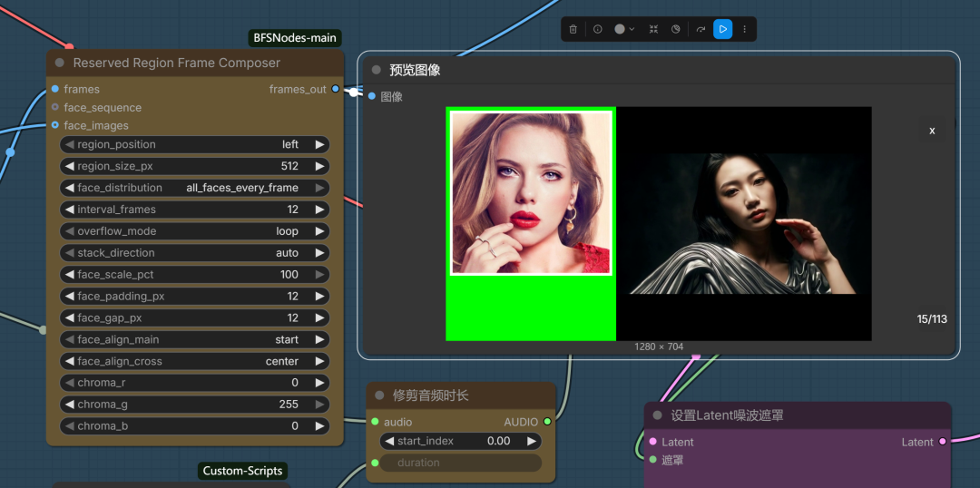The height and width of the screenshot is (488, 980).
Task: Click the round sphere icon in selection toolbar
Action: click(x=676, y=29)
